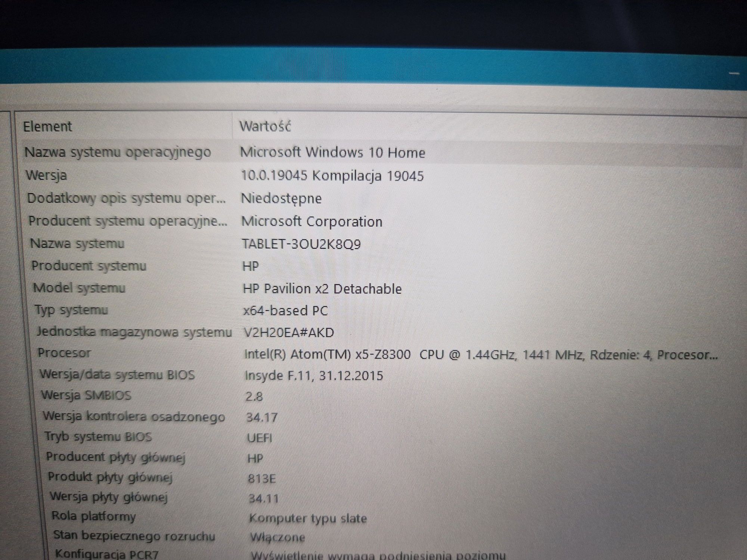Screen dimensions: 747x560
Task: Select the Model systemu row label
Action: click(x=79, y=288)
